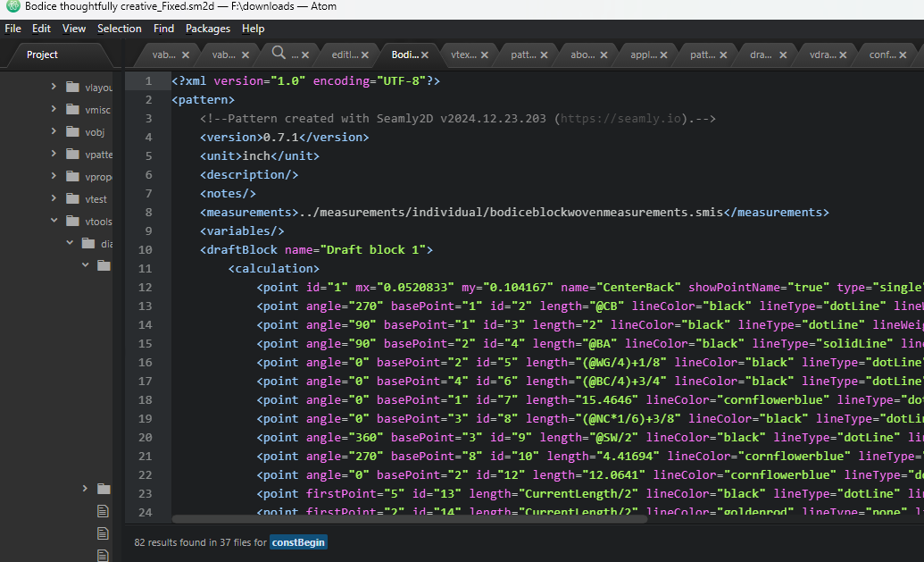Image resolution: width=924 pixels, height=562 pixels.
Task: Close the editl... tab
Action: (365, 55)
